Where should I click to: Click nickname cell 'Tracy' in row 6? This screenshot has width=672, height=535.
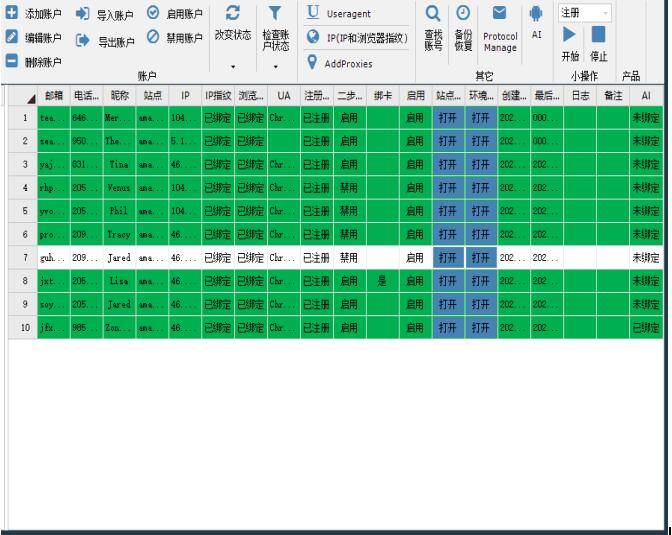coord(120,234)
